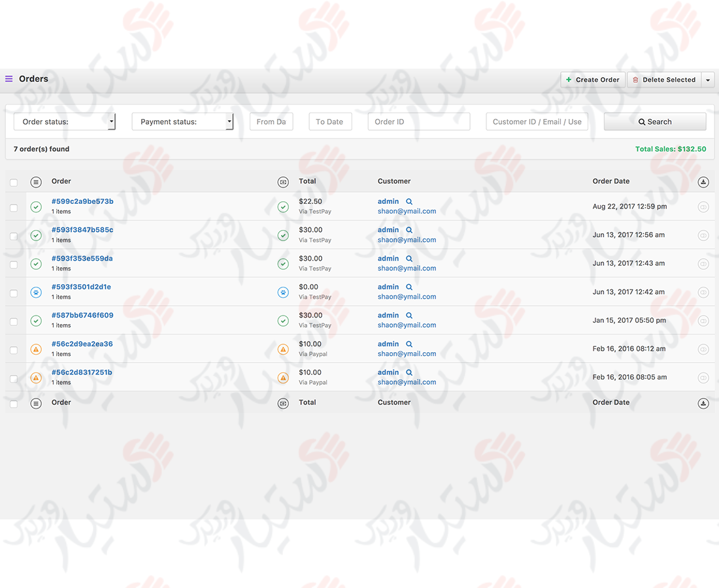Expand the arrow next to Delete Selected
The image size is (719, 588).
click(708, 79)
